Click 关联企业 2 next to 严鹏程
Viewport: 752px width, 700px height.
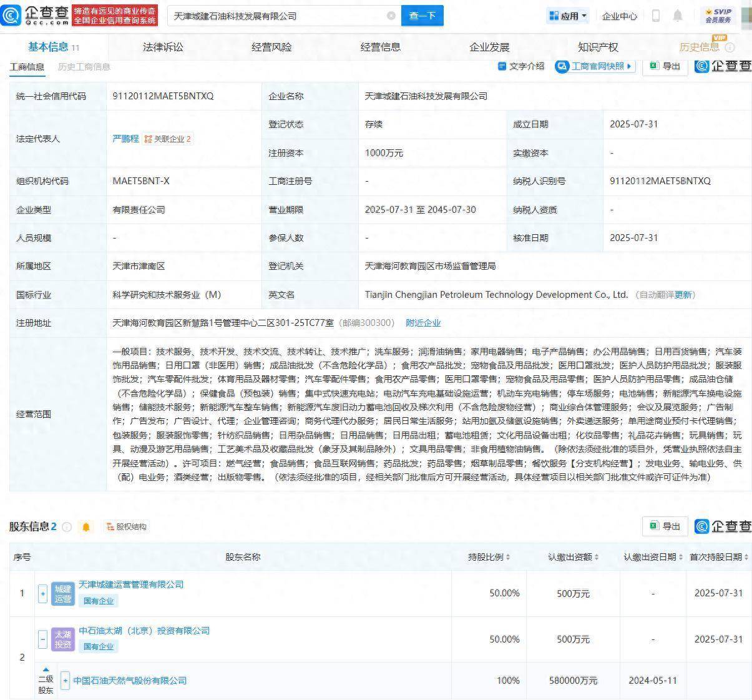(167, 139)
